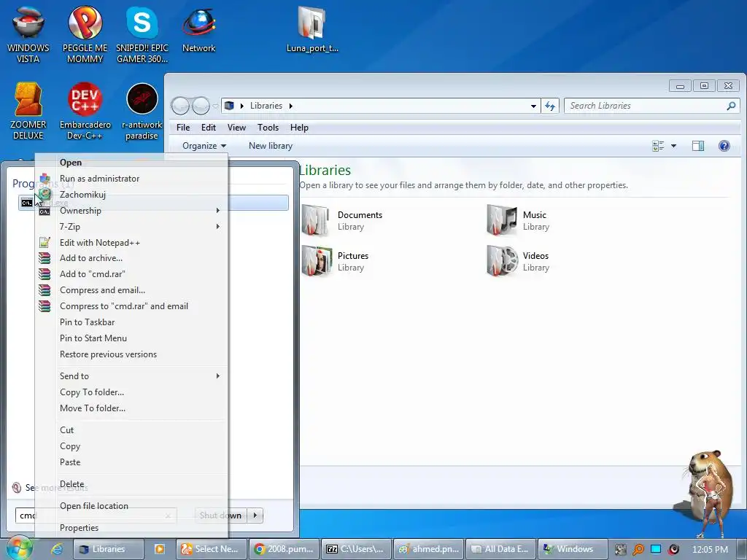Screen dimensions: 747x560
Task: Choose Run as administrator
Action: [x=131, y=179]
